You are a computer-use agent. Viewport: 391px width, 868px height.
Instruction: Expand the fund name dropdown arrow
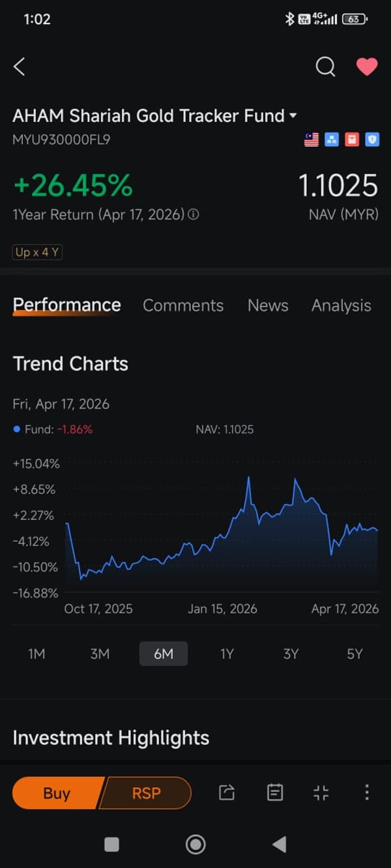pos(293,116)
